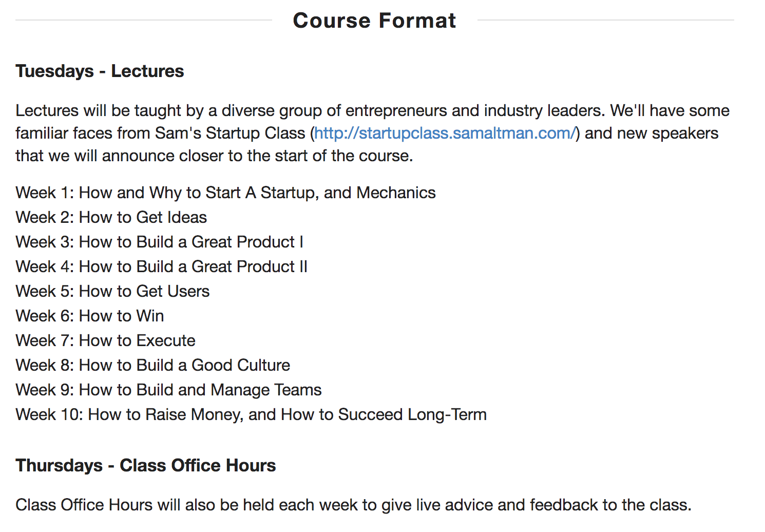
Task: Open the startupclass.samaltman.com link
Action: coord(445,134)
